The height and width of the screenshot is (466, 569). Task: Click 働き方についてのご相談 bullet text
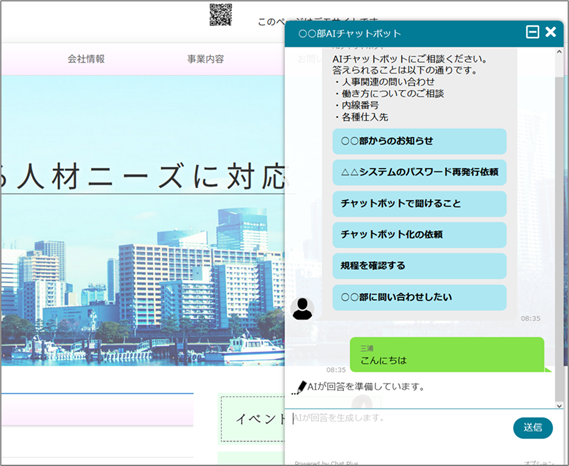[392, 94]
